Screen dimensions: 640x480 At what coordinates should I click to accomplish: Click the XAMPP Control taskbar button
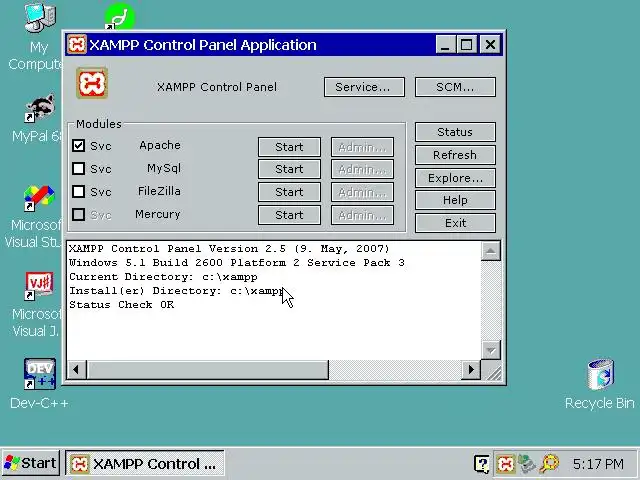(145, 464)
